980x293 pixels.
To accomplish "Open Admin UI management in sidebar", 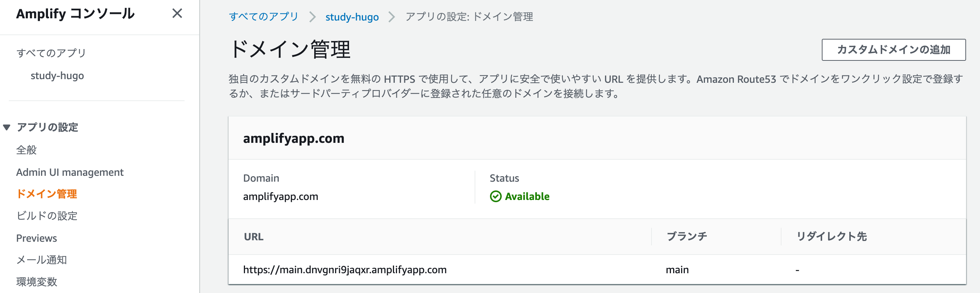I will click(x=70, y=172).
